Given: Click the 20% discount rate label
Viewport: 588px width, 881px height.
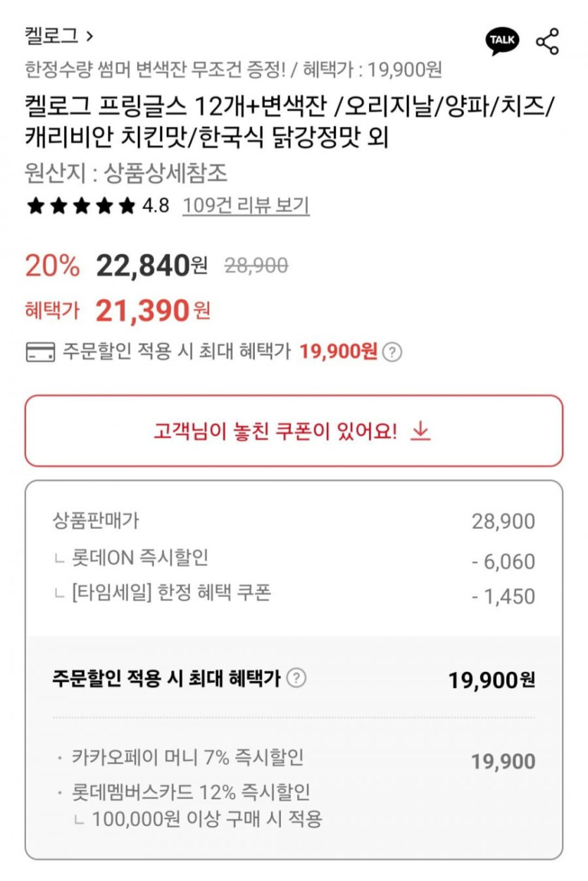Looking at the screenshot, I should tap(53, 265).
